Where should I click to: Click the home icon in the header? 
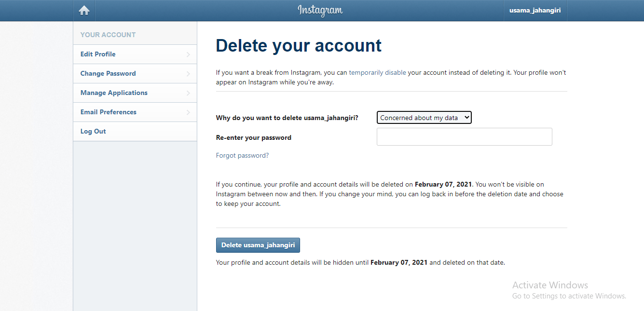pos(84,11)
